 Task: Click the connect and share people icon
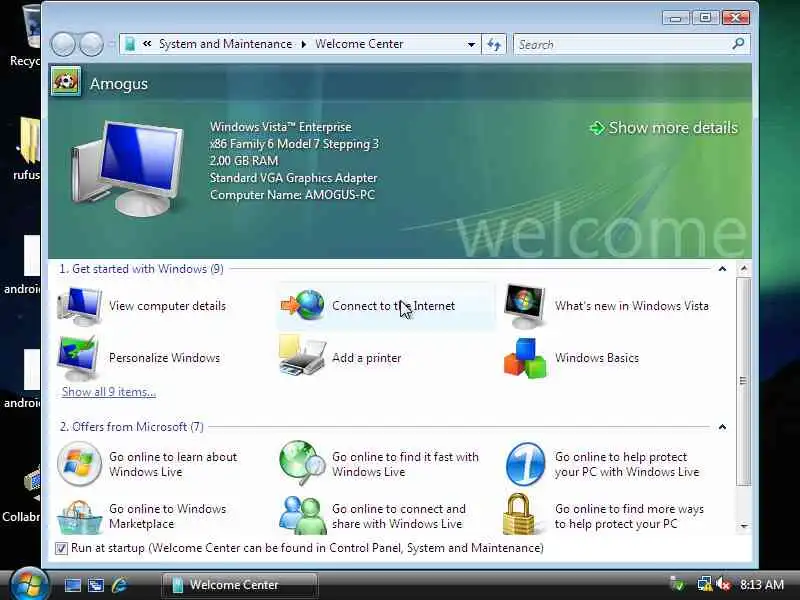tap(303, 515)
